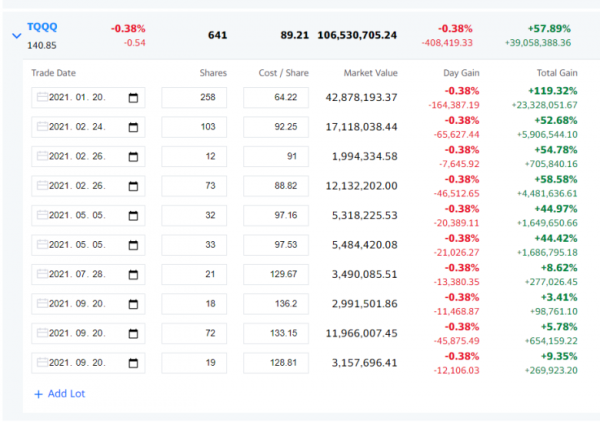
Task: Edit the Cost per Share field 64.22
Action: pos(276,98)
